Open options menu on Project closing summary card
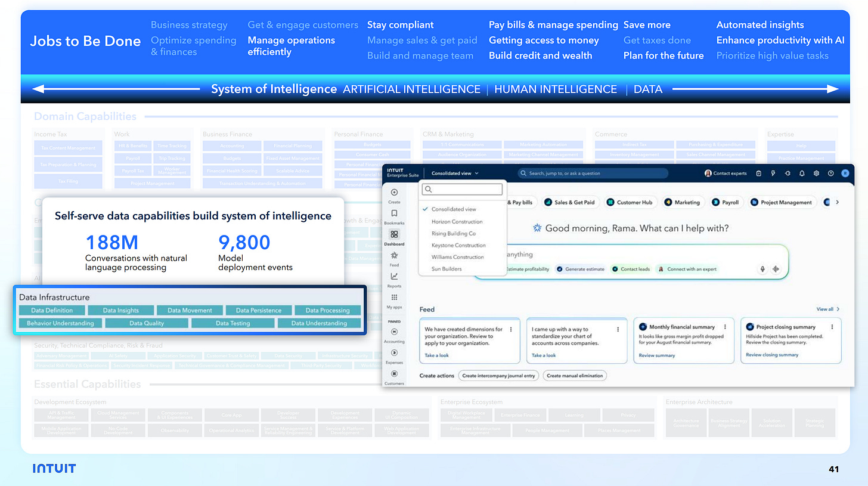Screen dimensions: 868x486 pyautogui.click(x=832, y=327)
